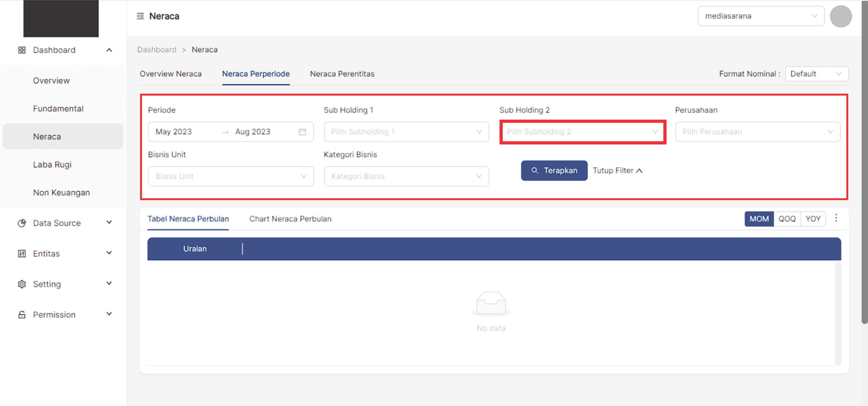Click the Setting gear icon
Viewport: 868px width, 406px height.
pyautogui.click(x=22, y=284)
